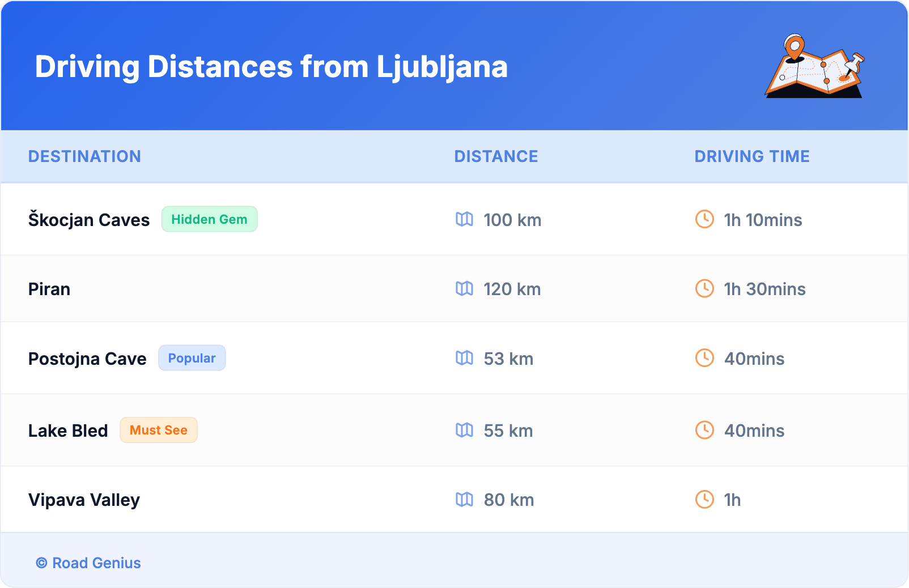The height and width of the screenshot is (588, 909).
Task: Click the Popular badge on Postojna Cave
Action: [192, 358]
